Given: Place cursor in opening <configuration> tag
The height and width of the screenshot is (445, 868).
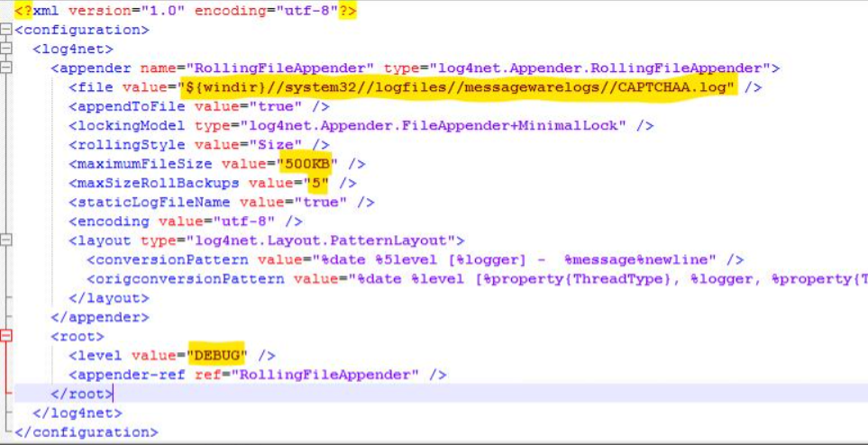Looking at the screenshot, I should tap(82, 30).
